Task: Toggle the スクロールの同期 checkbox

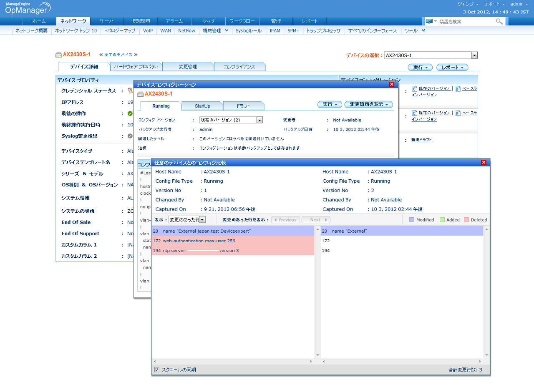Action: point(157,369)
